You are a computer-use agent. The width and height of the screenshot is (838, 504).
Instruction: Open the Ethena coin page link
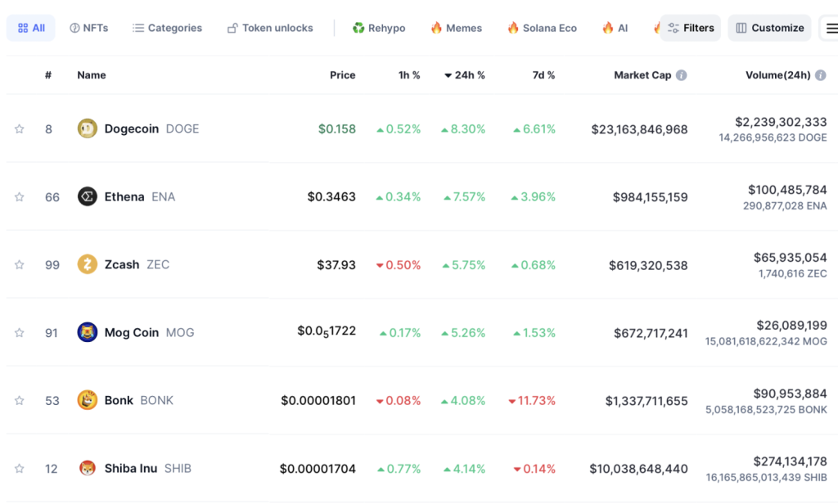tap(140, 196)
